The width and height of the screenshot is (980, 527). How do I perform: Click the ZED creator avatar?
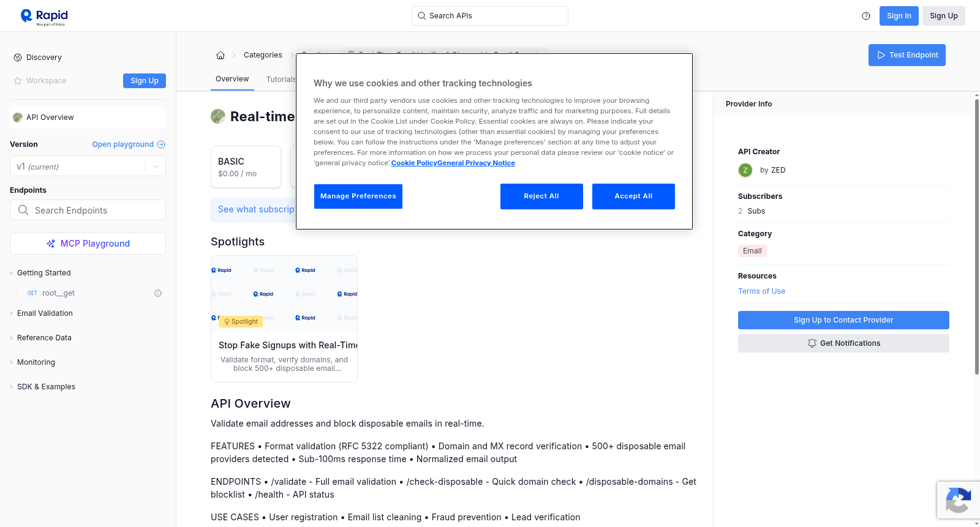[745, 170]
